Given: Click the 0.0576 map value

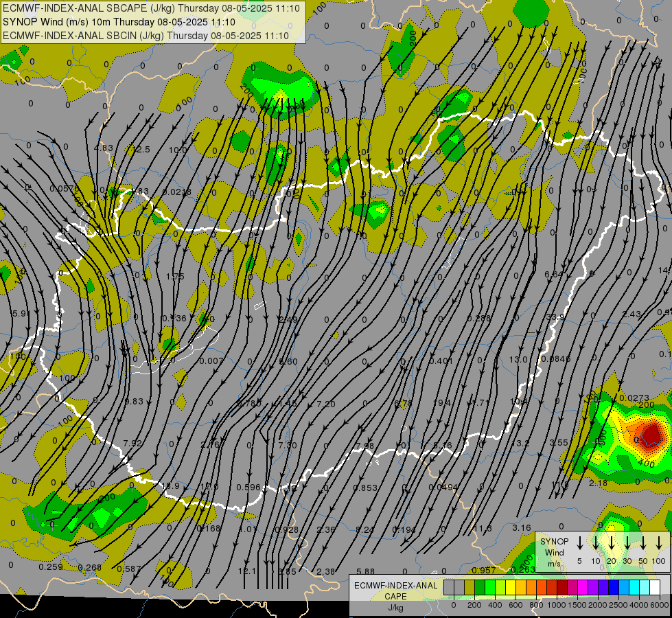Looking at the screenshot, I should [65, 188].
